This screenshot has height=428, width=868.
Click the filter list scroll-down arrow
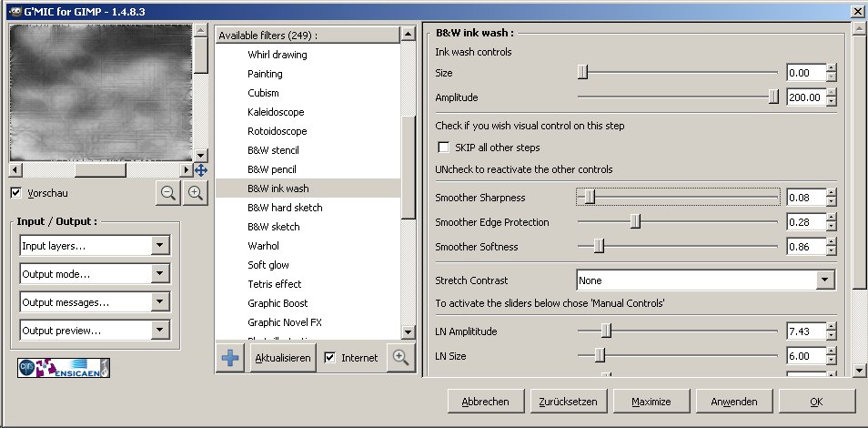point(408,332)
